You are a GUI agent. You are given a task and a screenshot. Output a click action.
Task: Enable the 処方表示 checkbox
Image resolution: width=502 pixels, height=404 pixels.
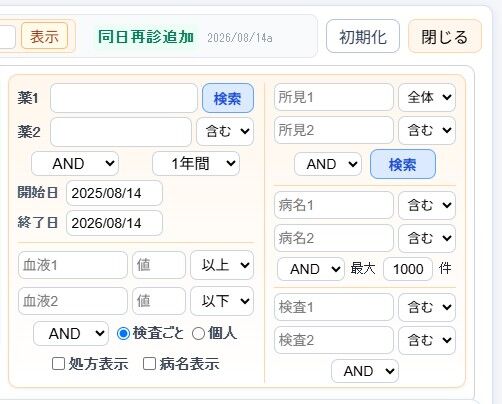click(x=59, y=364)
